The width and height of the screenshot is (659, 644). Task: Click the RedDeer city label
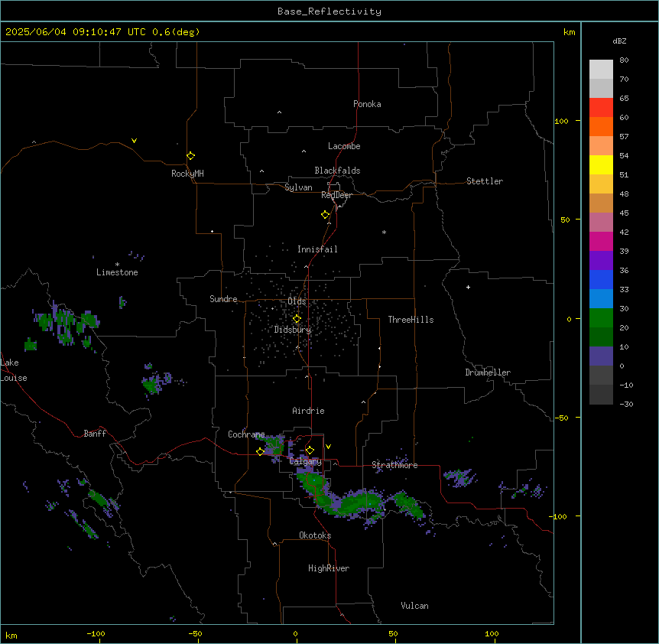(x=336, y=195)
